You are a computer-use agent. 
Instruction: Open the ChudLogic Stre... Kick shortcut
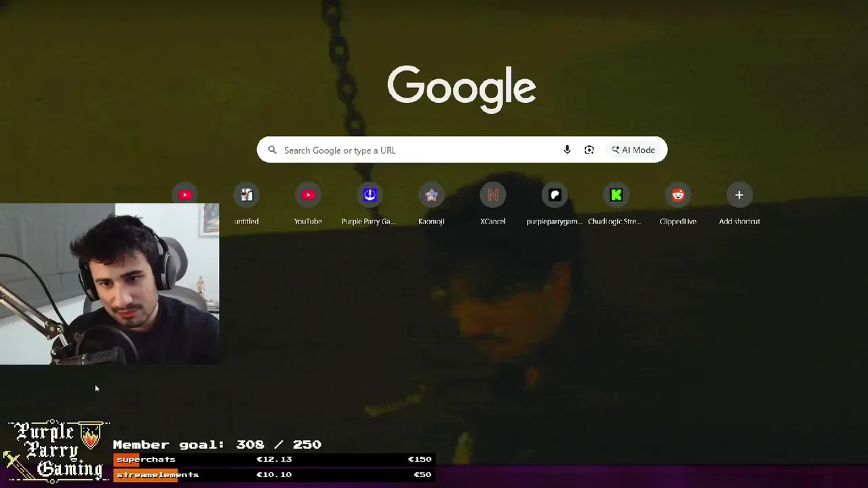coord(616,195)
